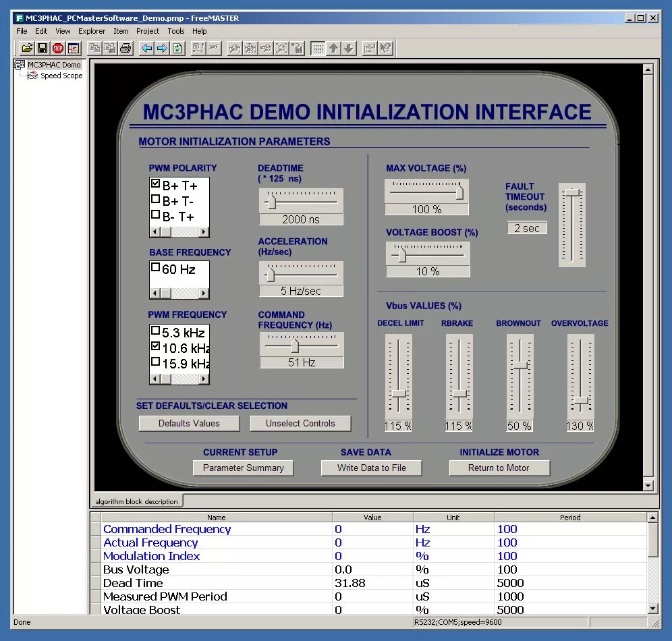
Task: Click the green Refresh page icon
Action: click(177, 49)
